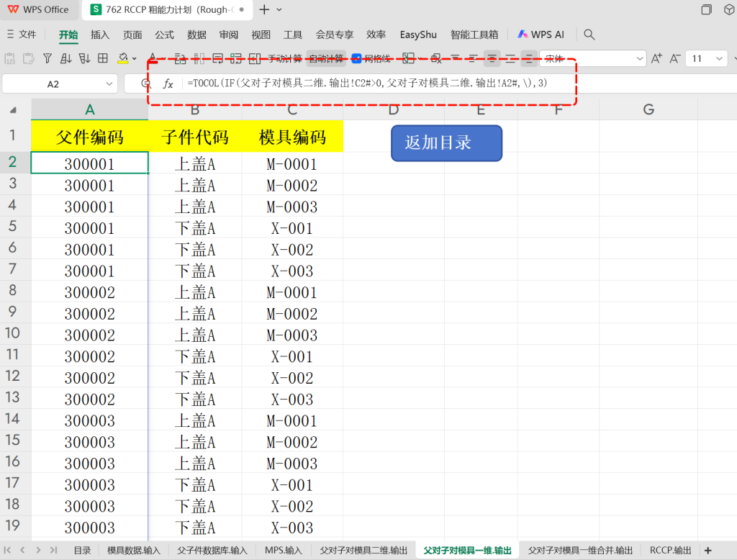Decrease font size A- icon
Image resolution: width=737 pixels, height=560 pixels.
675,58
